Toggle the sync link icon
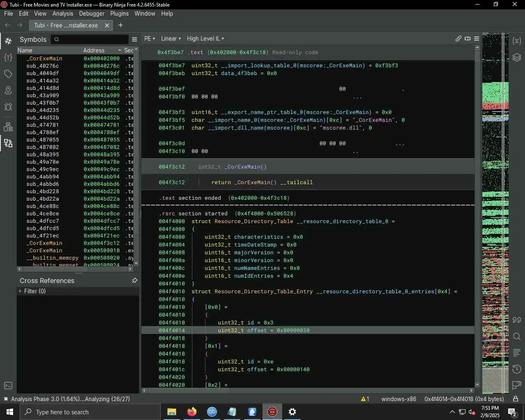 pyautogui.click(x=459, y=39)
